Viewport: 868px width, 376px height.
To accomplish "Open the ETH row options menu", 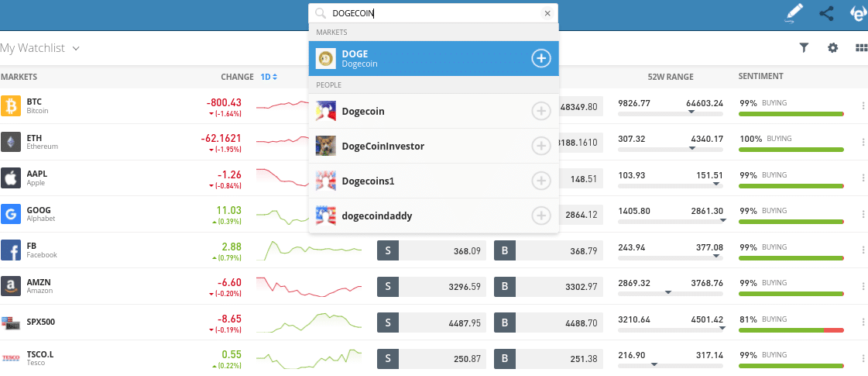I will click(863, 142).
